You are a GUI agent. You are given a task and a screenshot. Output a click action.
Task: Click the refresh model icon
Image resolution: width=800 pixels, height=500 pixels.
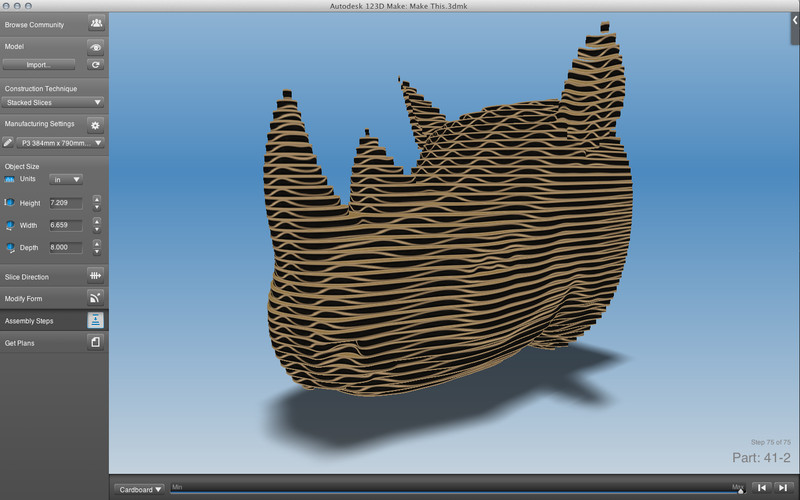click(96, 64)
